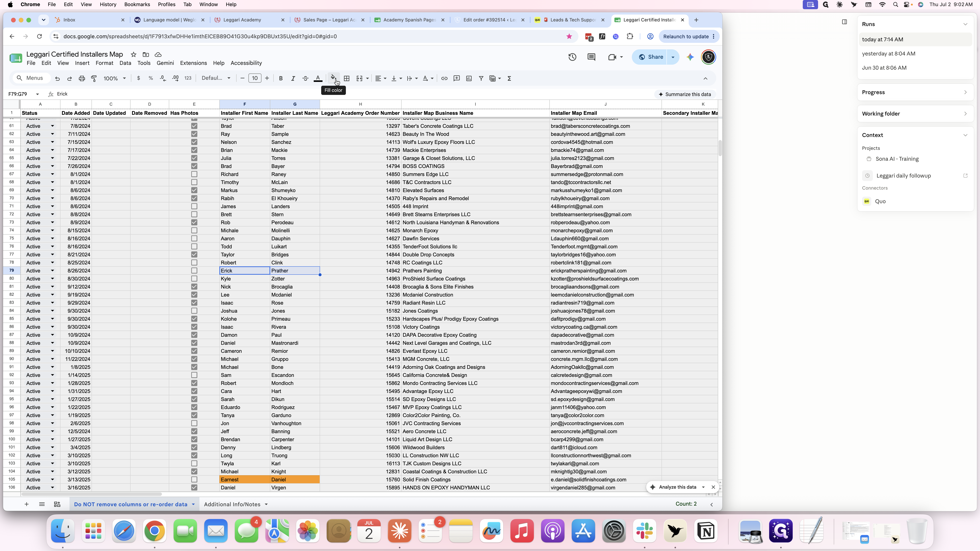
Task: Toggle Has Photos checkbox for Earnest Daniel
Action: pyautogui.click(x=194, y=479)
